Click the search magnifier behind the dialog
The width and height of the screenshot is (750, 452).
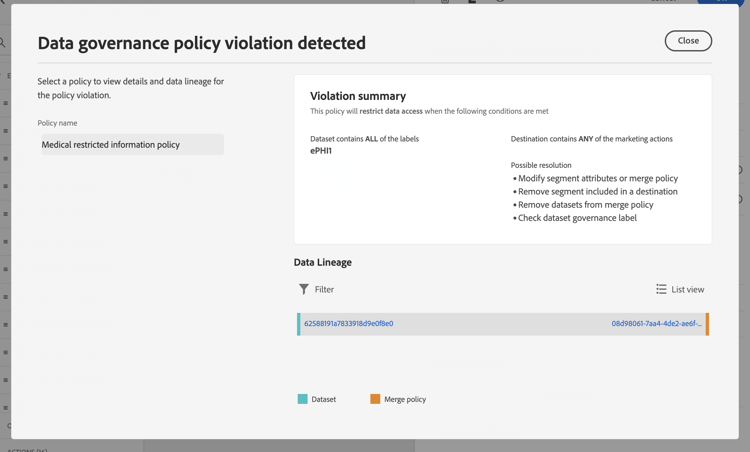[3, 42]
